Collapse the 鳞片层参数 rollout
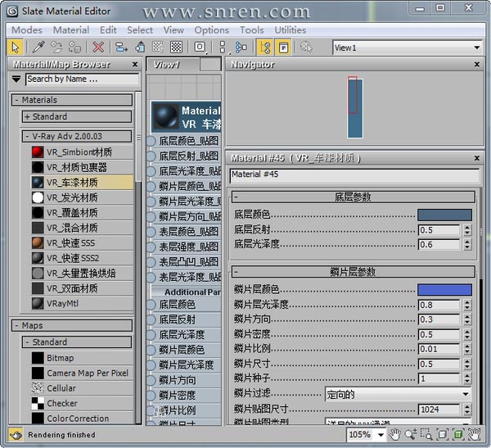Viewport: 491px width, 448px height. 353,271
